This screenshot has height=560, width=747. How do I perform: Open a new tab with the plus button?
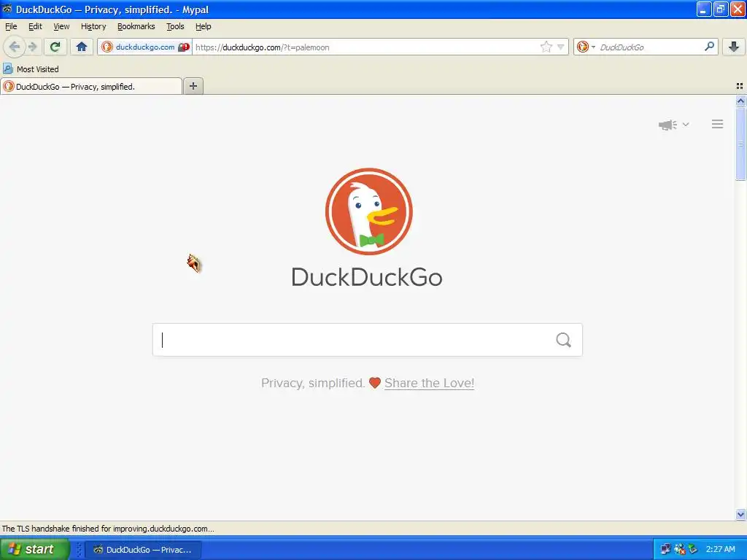[x=193, y=86]
